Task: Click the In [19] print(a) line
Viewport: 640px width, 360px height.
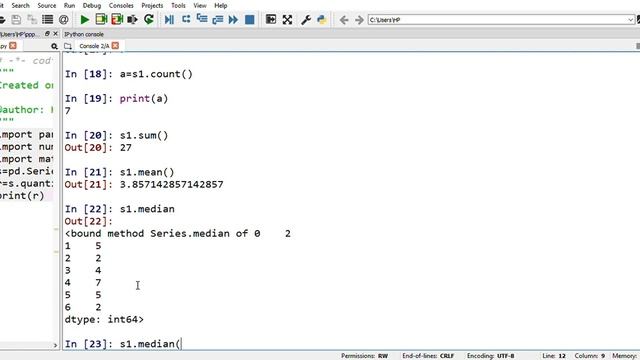Action: (116, 99)
